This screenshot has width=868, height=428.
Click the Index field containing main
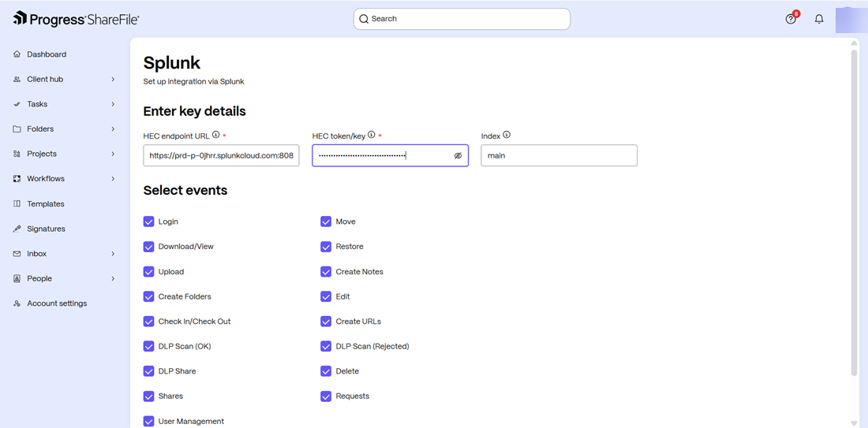point(559,155)
